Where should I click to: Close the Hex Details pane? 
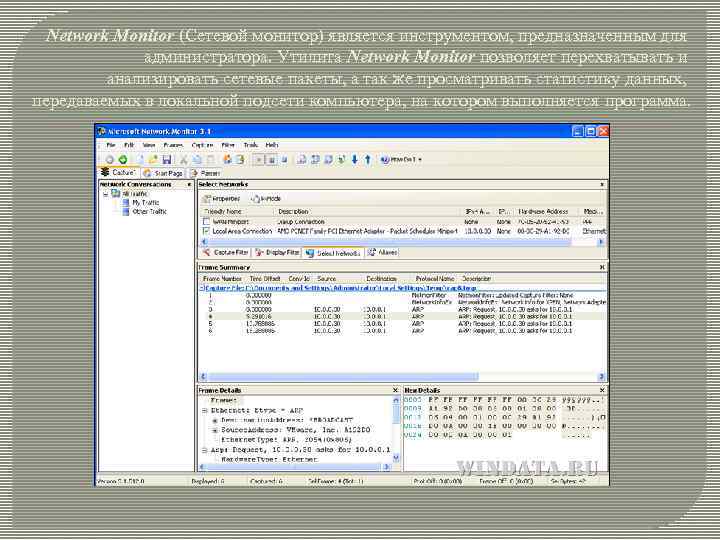click(602, 390)
